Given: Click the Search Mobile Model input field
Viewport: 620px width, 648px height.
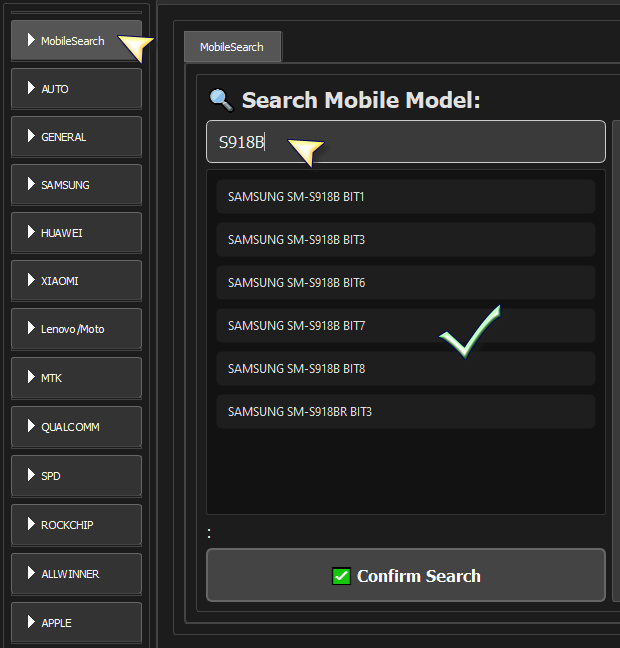Looking at the screenshot, I should point(406,142).
